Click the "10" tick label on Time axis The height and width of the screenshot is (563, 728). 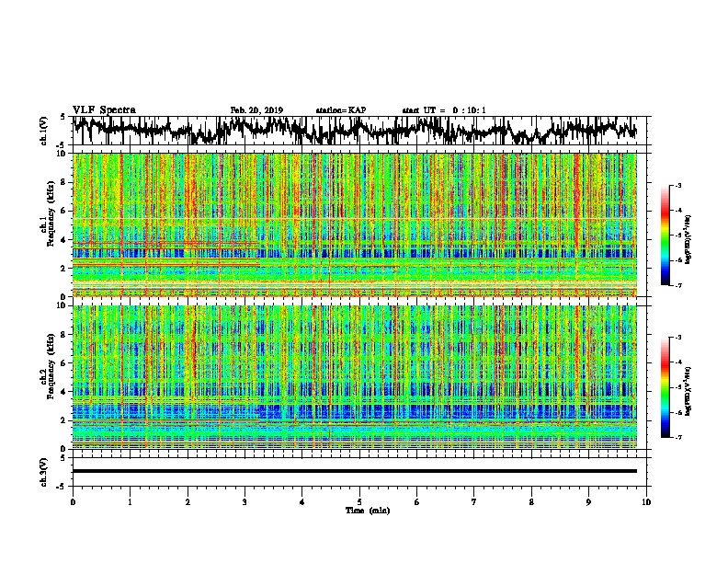pyautogui.click(x=646, y=502)
